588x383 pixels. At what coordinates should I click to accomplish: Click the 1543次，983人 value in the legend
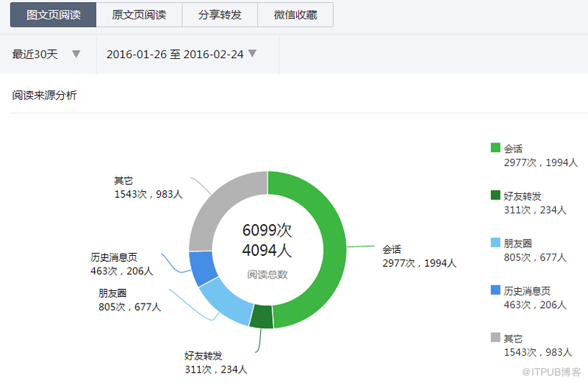[x=538, y=353]
